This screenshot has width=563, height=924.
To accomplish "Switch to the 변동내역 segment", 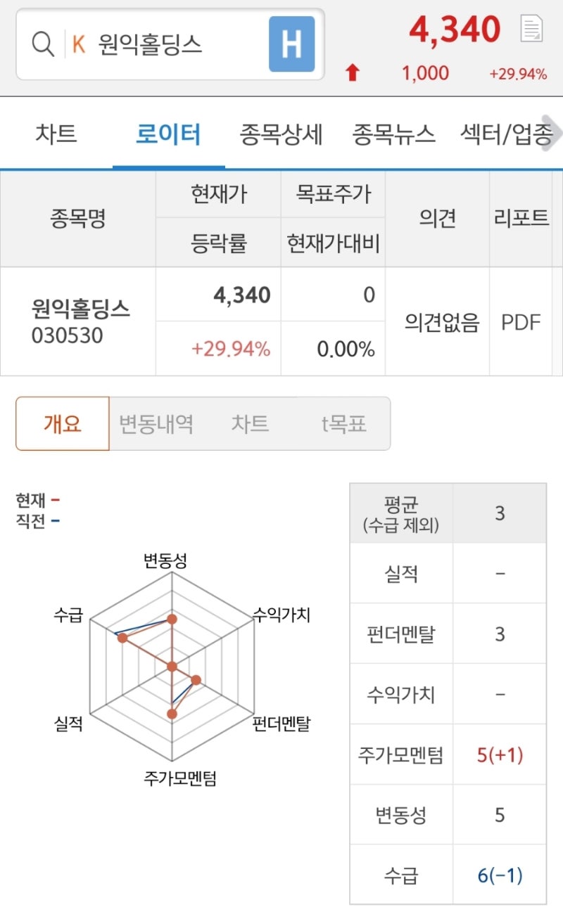I will (x=156, y=423).
